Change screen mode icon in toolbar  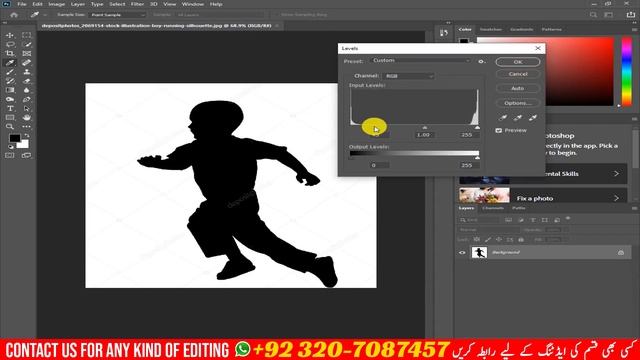[27, 156]
